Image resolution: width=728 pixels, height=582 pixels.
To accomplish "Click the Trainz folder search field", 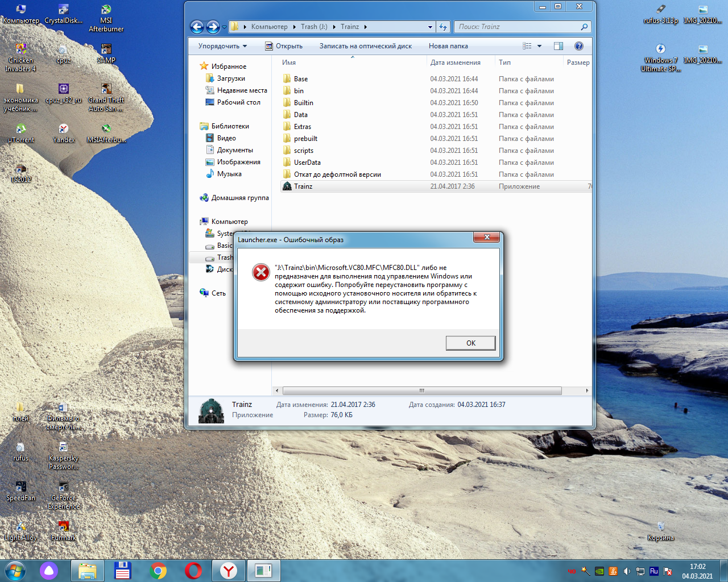I will coord(522,27).
